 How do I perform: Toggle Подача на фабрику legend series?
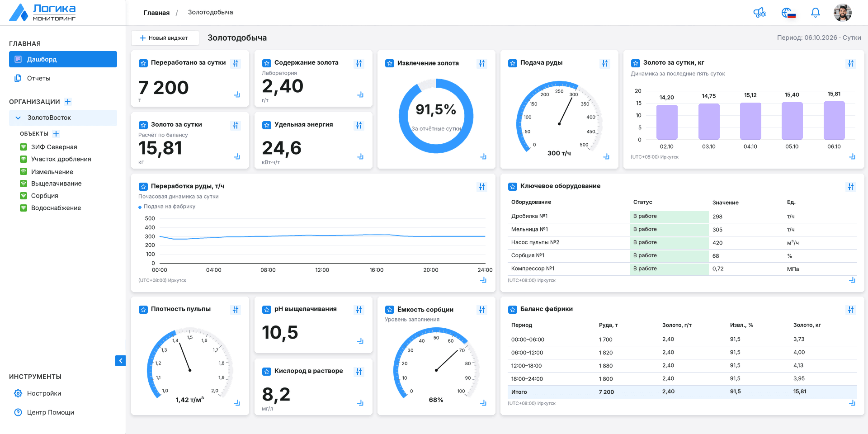tap(167, 207)
